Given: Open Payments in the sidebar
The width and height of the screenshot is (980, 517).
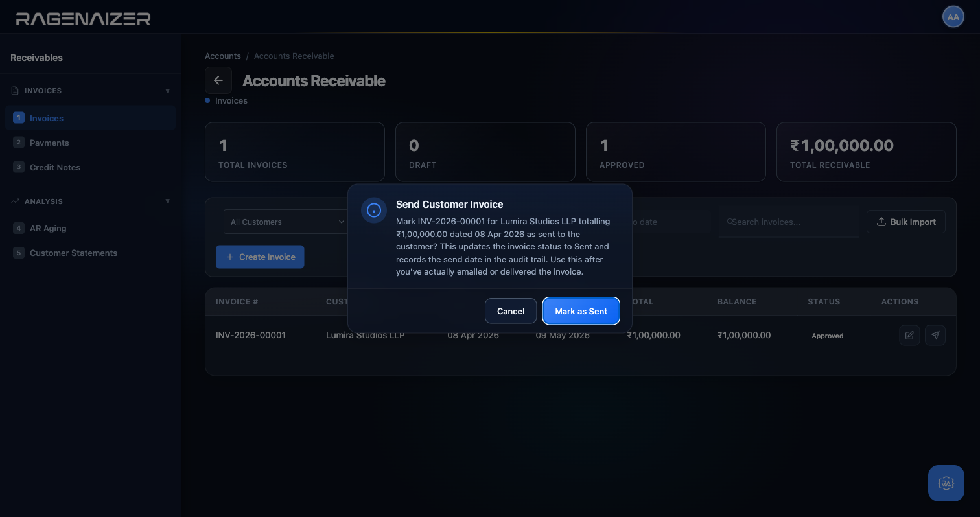Looking at the screenshot, I should (x=90, y=143).
